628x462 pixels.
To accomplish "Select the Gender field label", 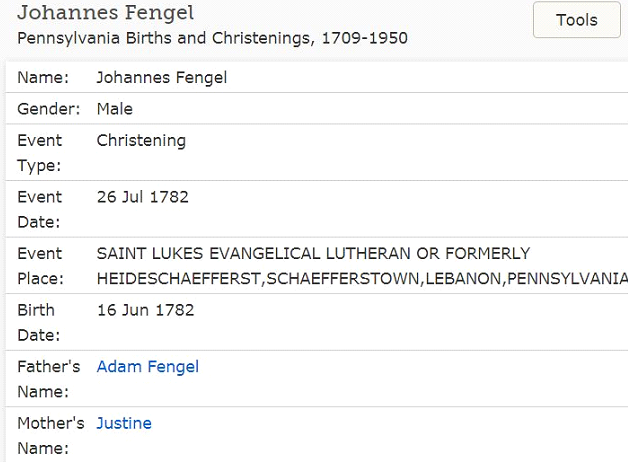I will (46, 109).
